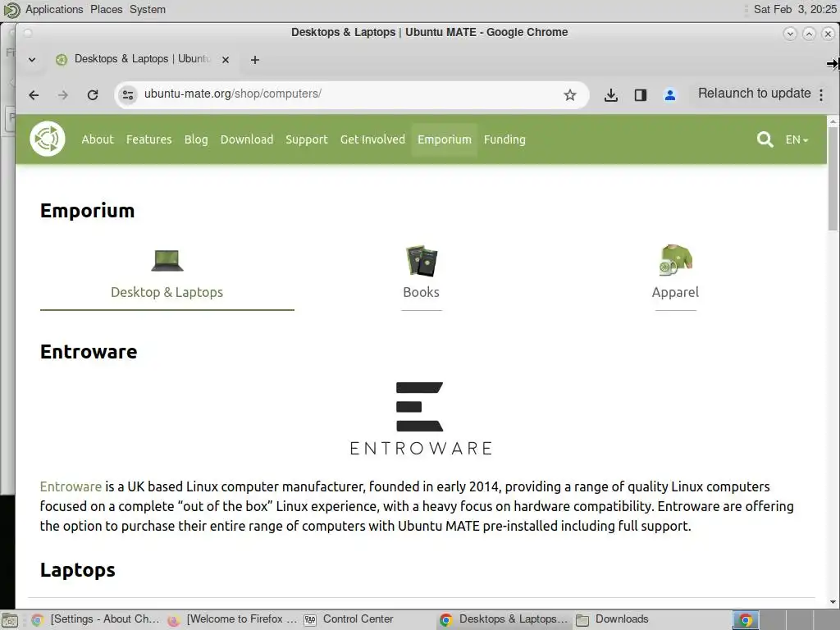Reload the page with refresh icon
The image size is (840, 630).
[93, 95]
